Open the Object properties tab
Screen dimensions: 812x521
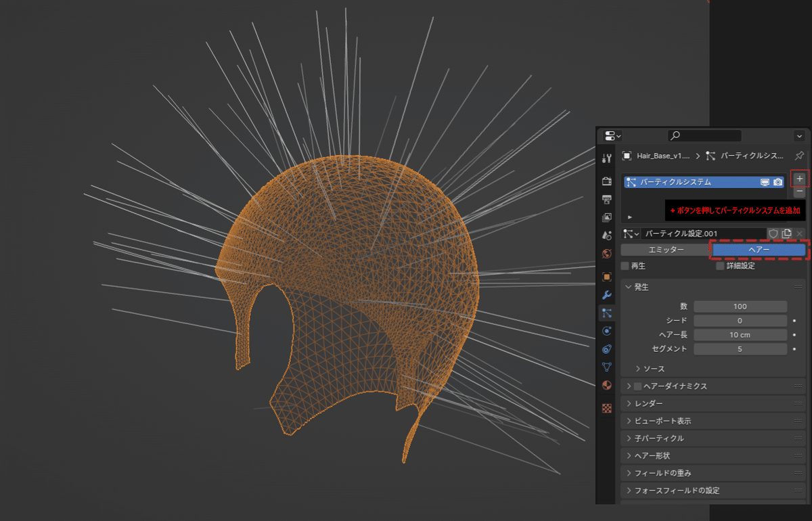[x=606, y=277]
